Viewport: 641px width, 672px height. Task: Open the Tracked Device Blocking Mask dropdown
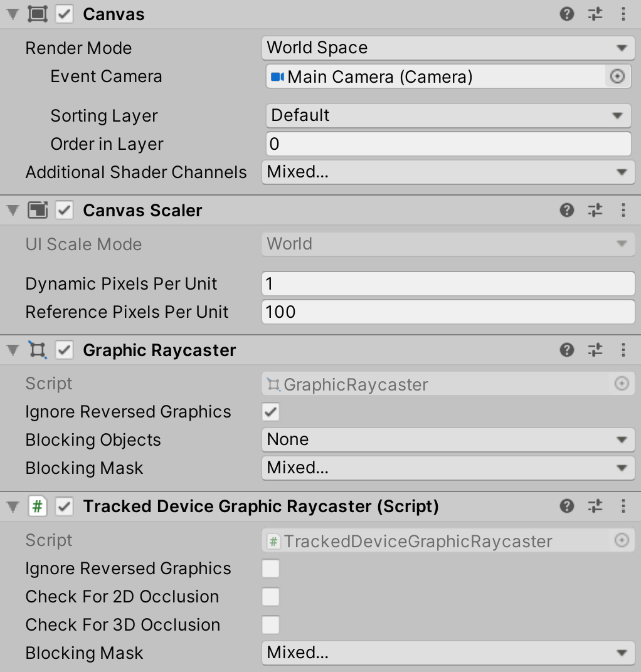point(448,653)
